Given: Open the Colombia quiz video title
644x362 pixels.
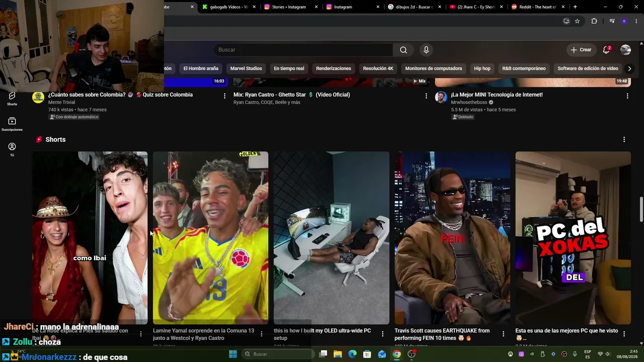Looking at the screenshot, I should (x=120, y=95).
